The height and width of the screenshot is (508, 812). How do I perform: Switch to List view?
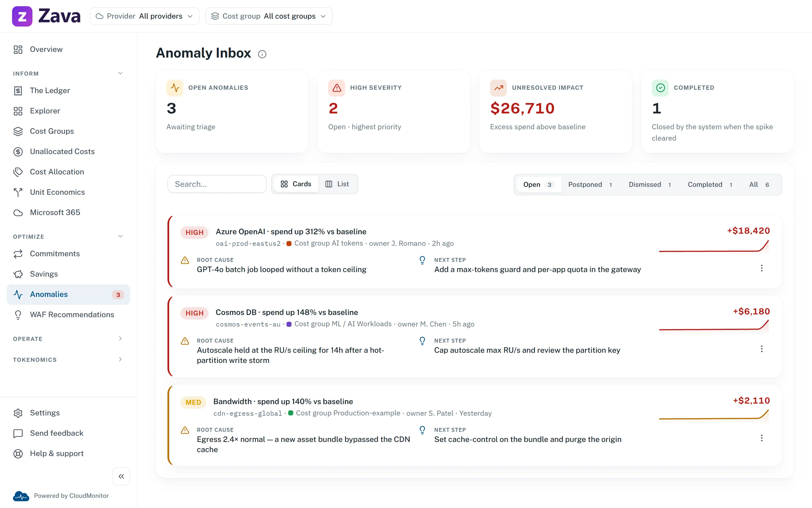(x=337, y=184)
